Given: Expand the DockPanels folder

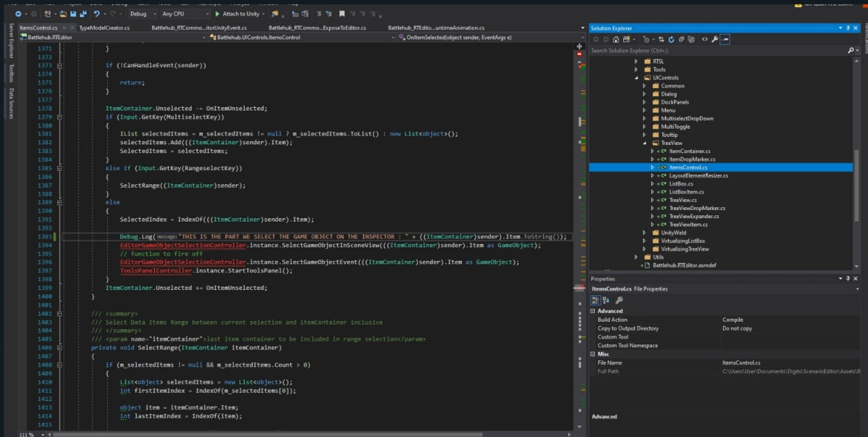Looking at the screenshot, I should (645, 102).
